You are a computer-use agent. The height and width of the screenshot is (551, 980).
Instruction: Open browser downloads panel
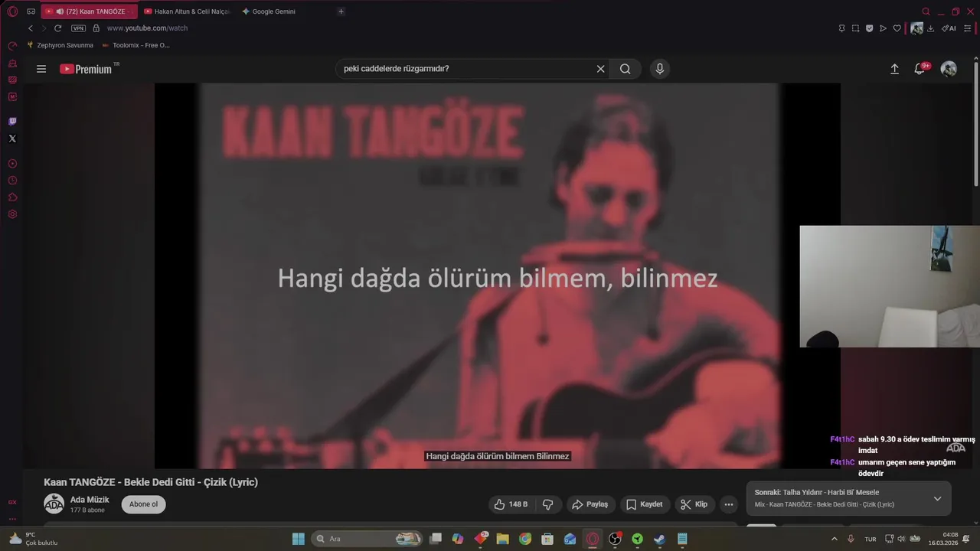930,28
